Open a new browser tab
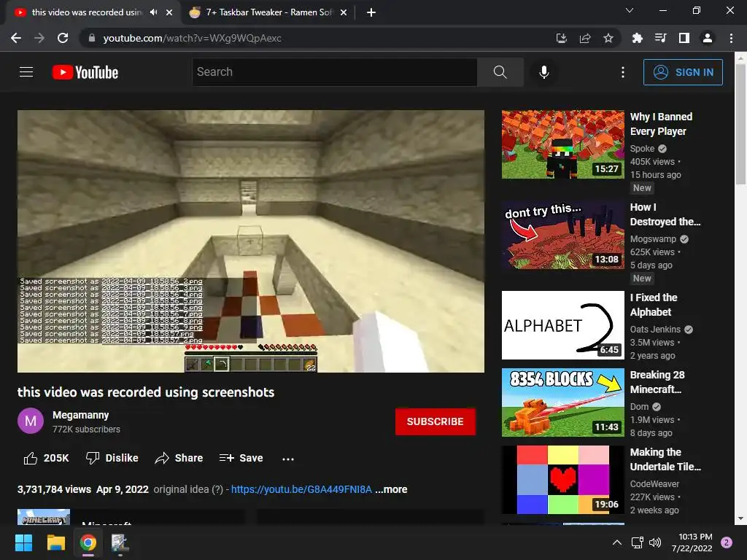 point(371,12)
